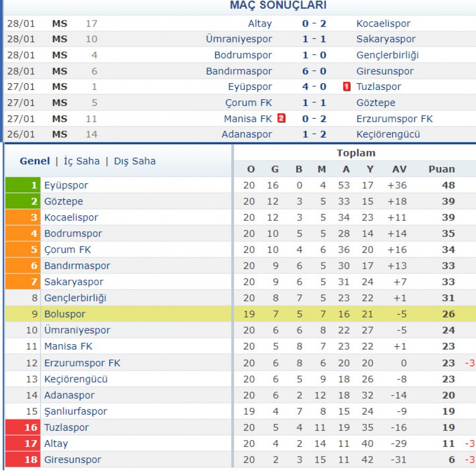The height and width of the screenshot is (475, 476).
Task: Click the AV column header
Action: click(399, 169)
